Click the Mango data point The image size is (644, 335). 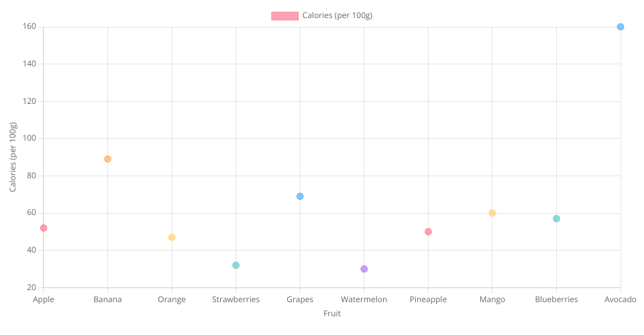[x=492, y=213]
